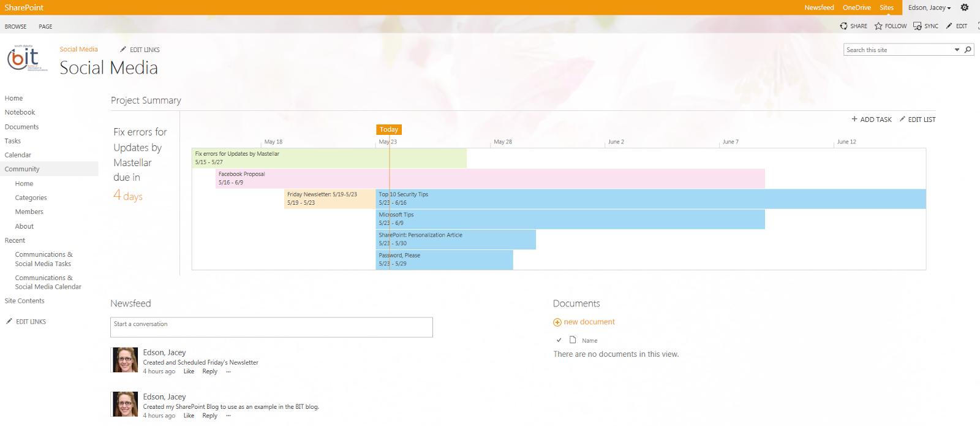Open the Newsfeed link in top bar
Viewport: 980px width, 426px height.
pos(819,7)
